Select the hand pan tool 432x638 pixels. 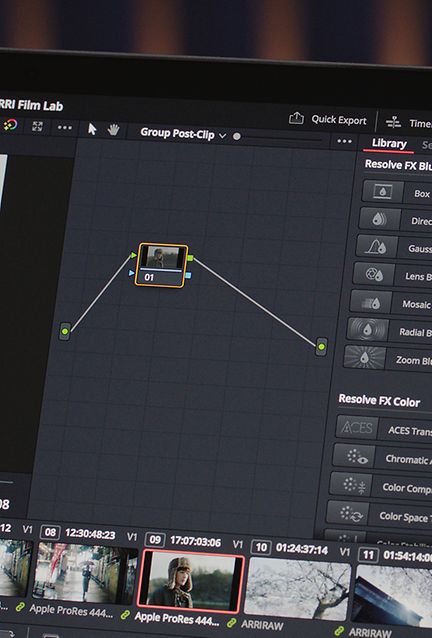click(113, 130)
